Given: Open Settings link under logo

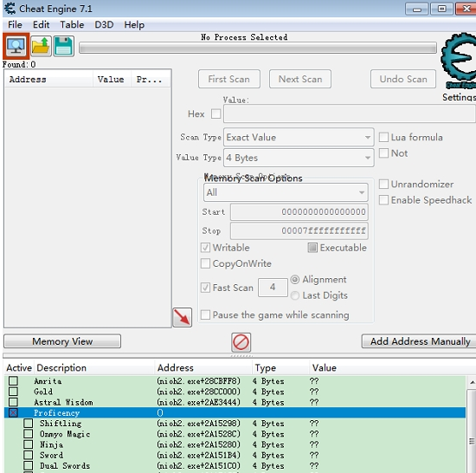Looking at the screenshot, I should point(459,97).
